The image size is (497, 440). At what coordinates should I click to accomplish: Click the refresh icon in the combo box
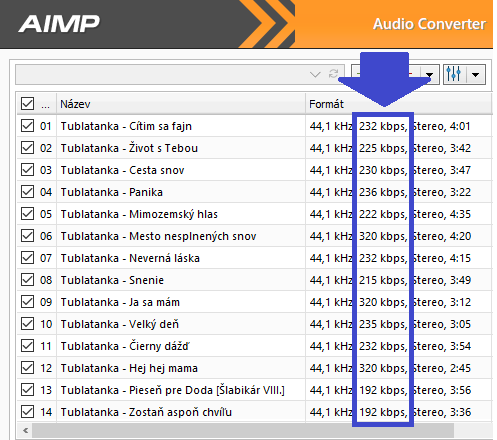334,74
